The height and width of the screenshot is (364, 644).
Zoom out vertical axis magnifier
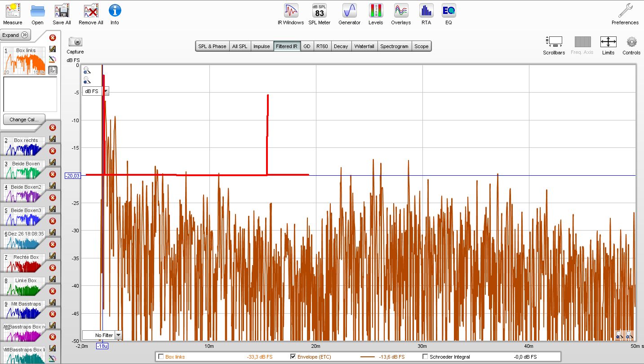click(x=87, y=80)
